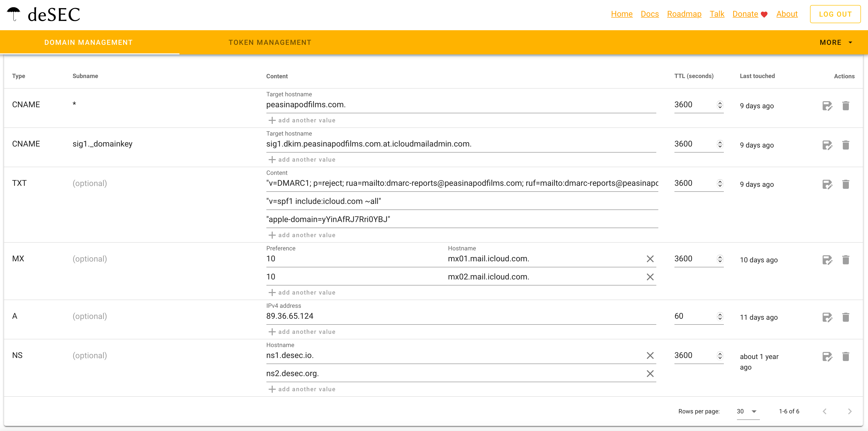The width and height of the screenshot is (868, 431).
Task: Expand the MORE menu
Action: tap(836, 42)
